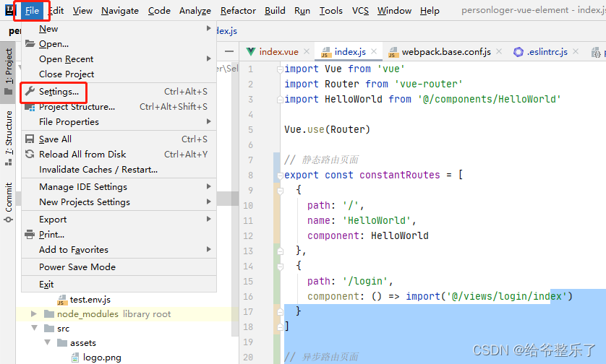Click the Project Structure icon
This screenshot has height=364, width=606.
[30, 107]
